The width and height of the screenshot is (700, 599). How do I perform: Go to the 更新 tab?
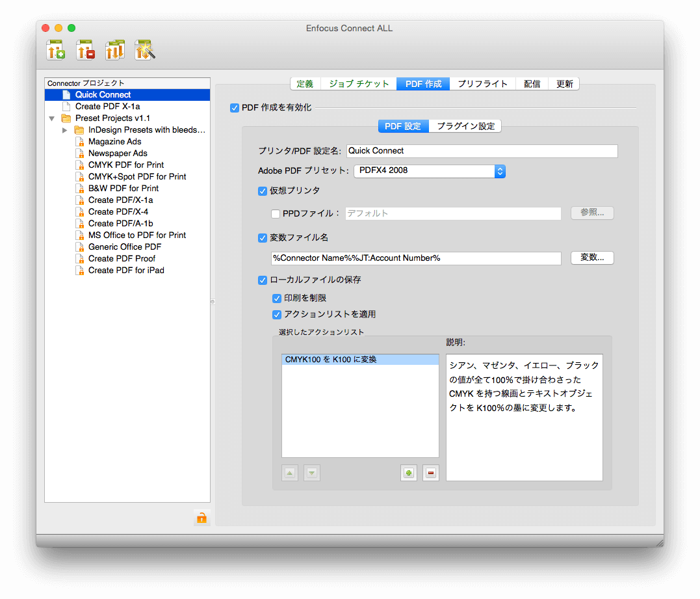(x=564, y=84)
